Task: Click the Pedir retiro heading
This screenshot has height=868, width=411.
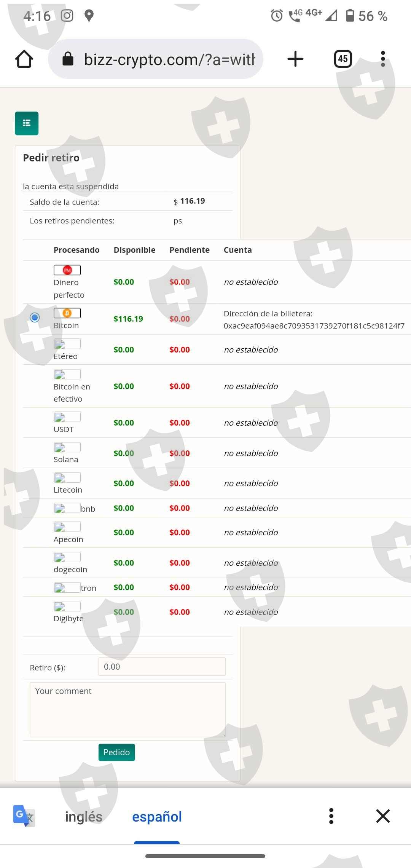Action: 51,158
